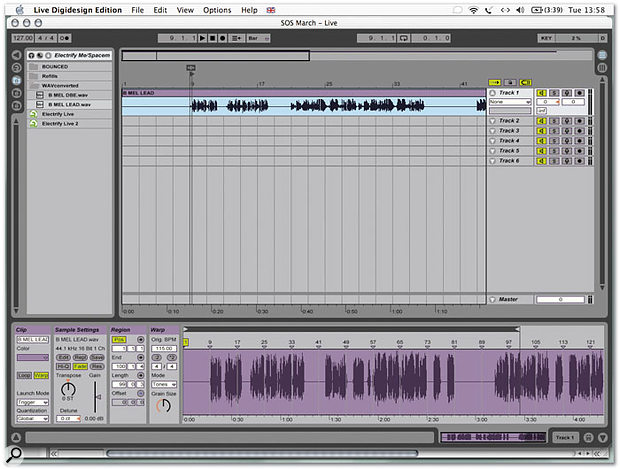Click the 127.00 tempo field
The image size is (620, 469).
(23, 38)
